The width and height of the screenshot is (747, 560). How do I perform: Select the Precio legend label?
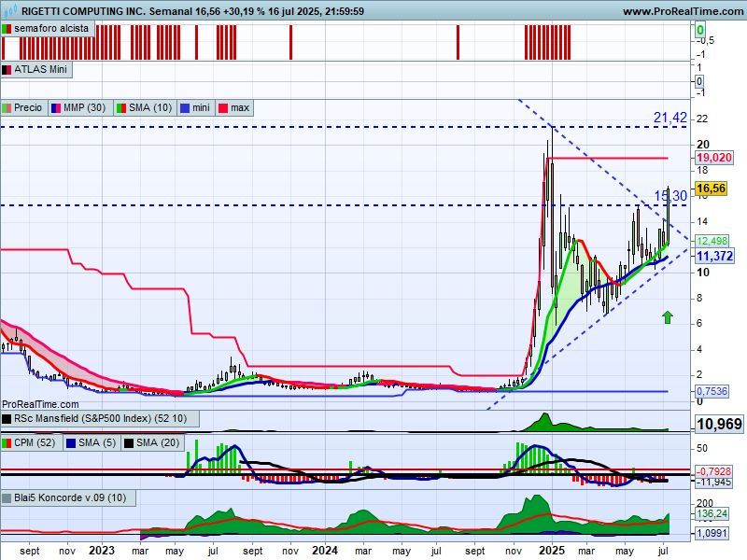pyautogui.click(x=24, y=108)
